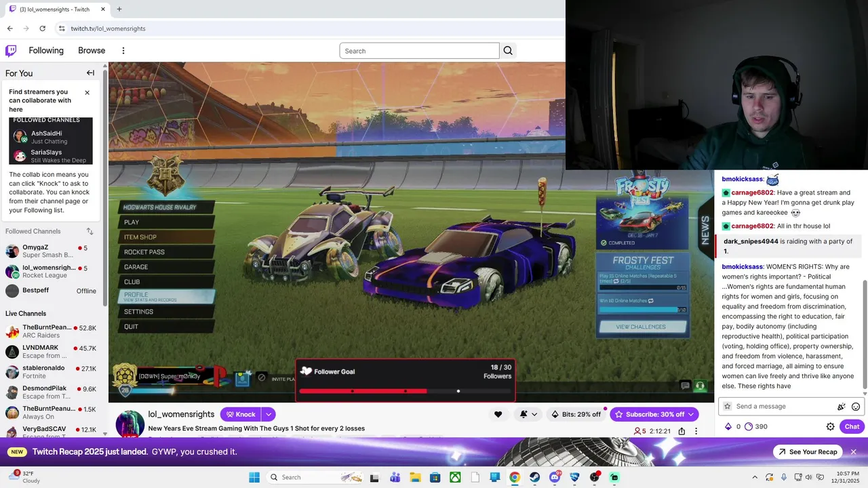
Task: Click the Bits: 29% off button
Action: click(576, 414)
